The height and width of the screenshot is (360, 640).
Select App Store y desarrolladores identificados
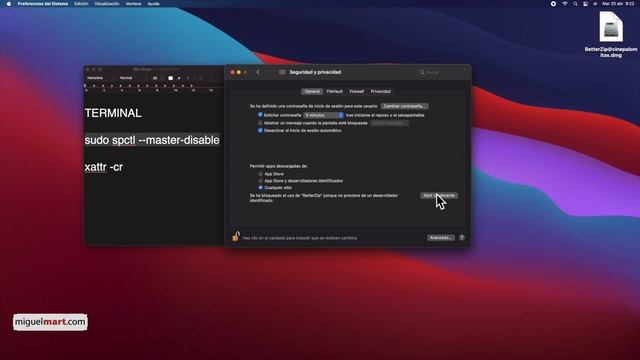pos(260,181)
